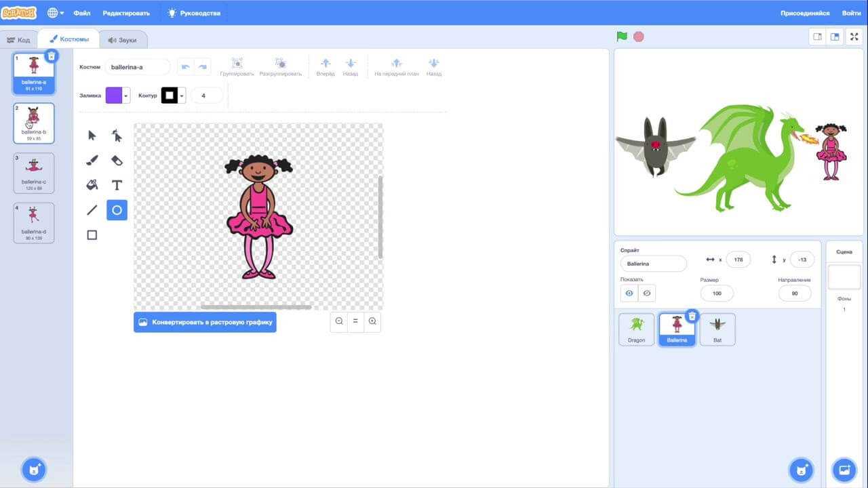
Task: Select the Line tool
Action: (92, 210)
